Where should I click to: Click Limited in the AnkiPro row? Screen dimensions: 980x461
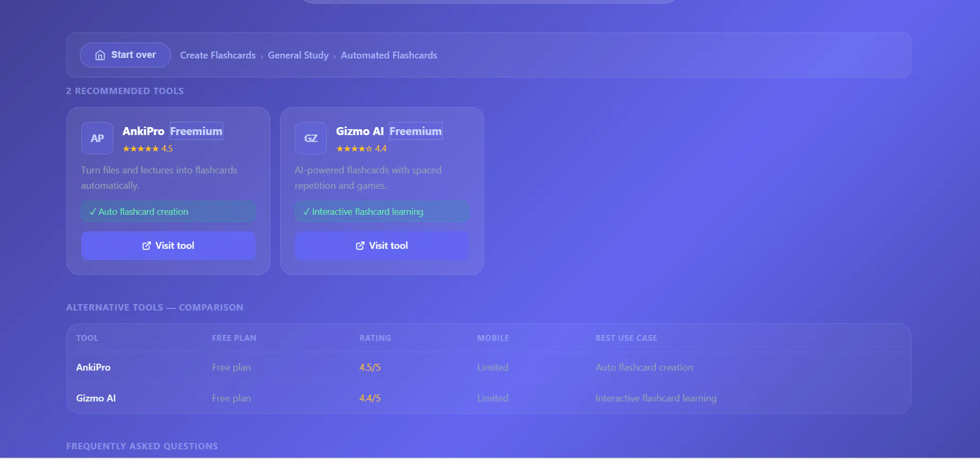click(x=493, y=367)
